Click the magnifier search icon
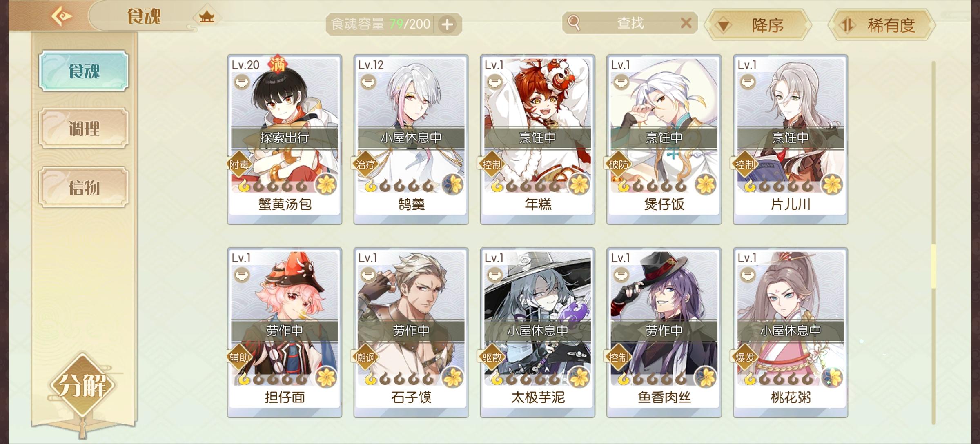The height and width of the screenshot is (444, 980). (573, 23)
